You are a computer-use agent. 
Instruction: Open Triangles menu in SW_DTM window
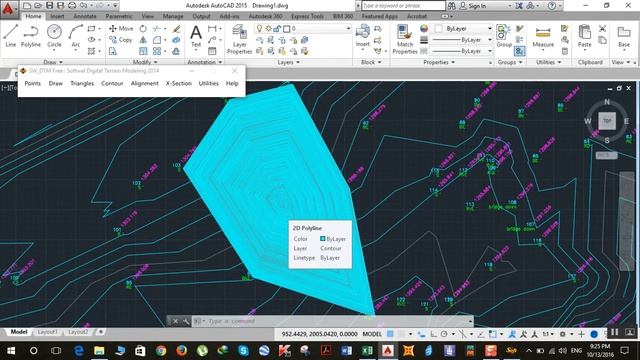82,83
